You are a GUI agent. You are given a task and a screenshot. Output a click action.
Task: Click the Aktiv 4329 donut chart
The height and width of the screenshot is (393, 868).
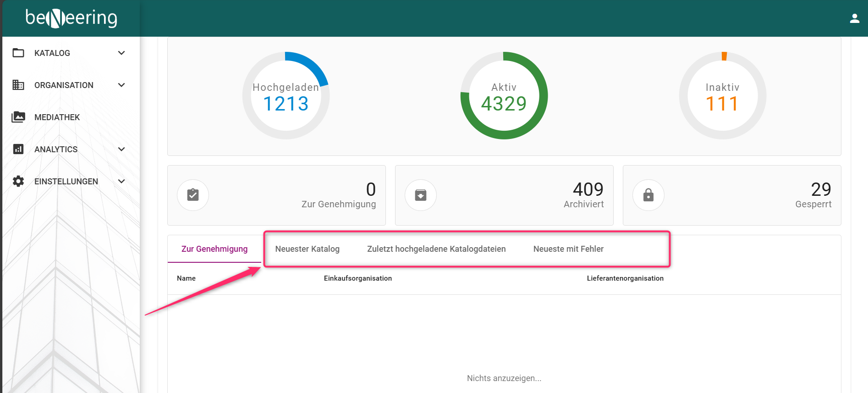[504, 96]
